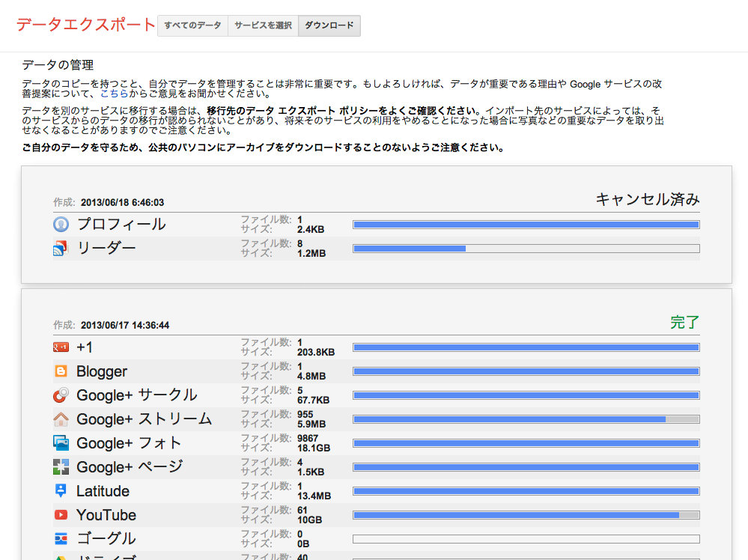
Task: Click the 203.8KB size value
Action: 316,352
